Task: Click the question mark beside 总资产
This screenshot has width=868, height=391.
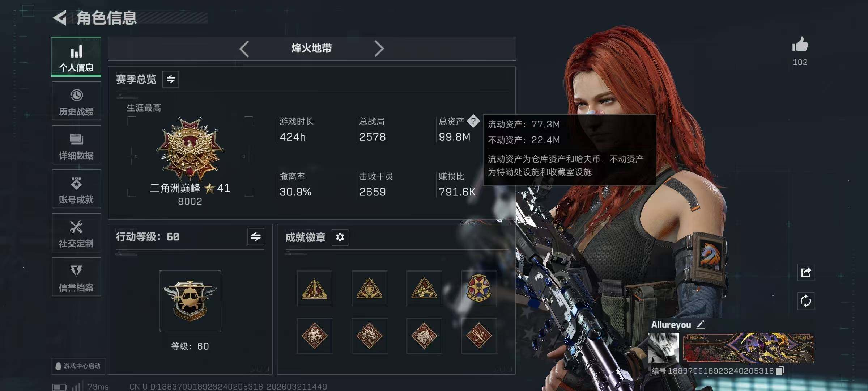Action: [473, 121]
